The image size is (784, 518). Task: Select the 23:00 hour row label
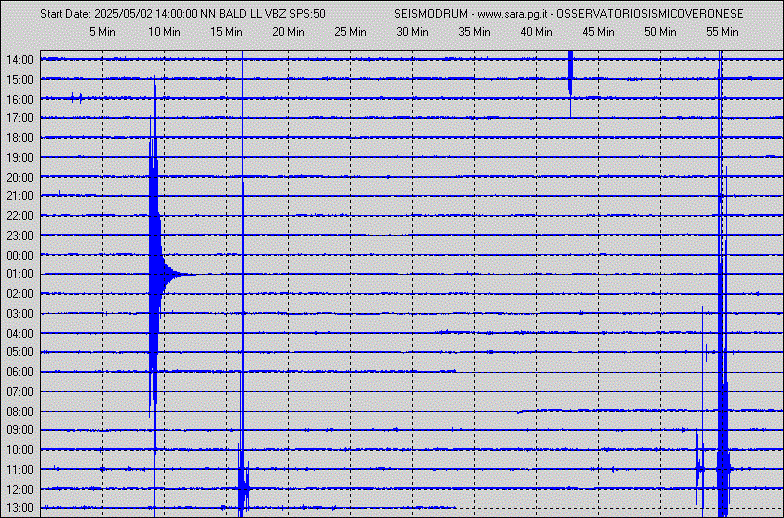coord(20,236)
